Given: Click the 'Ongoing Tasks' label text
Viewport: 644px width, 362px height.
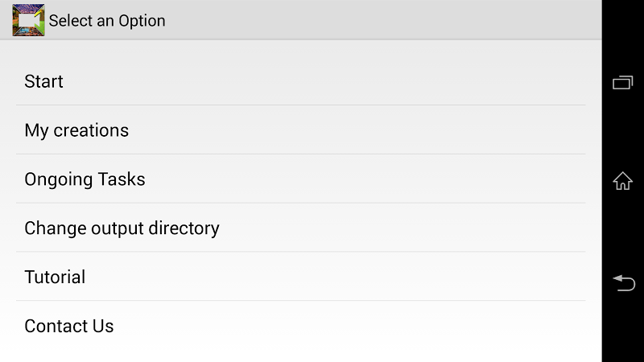Looking at the screenshot, I should (85, 179).
